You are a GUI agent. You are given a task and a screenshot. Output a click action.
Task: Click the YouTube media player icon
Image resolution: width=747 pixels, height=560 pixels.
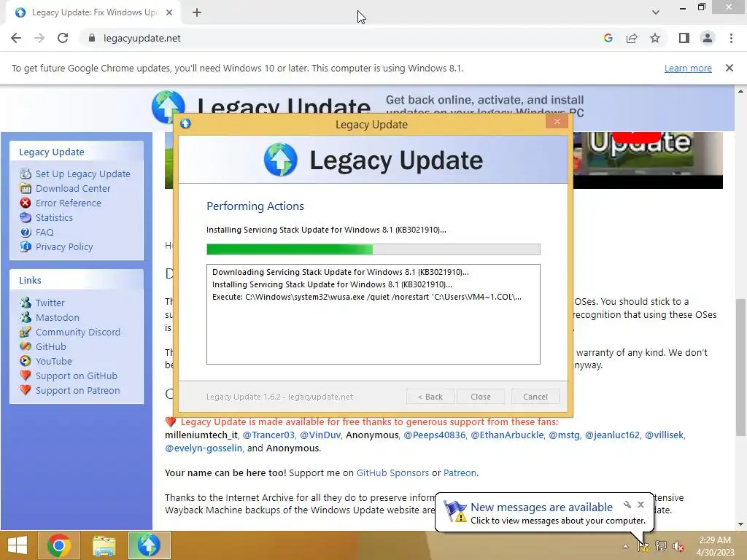click(26, 361)
